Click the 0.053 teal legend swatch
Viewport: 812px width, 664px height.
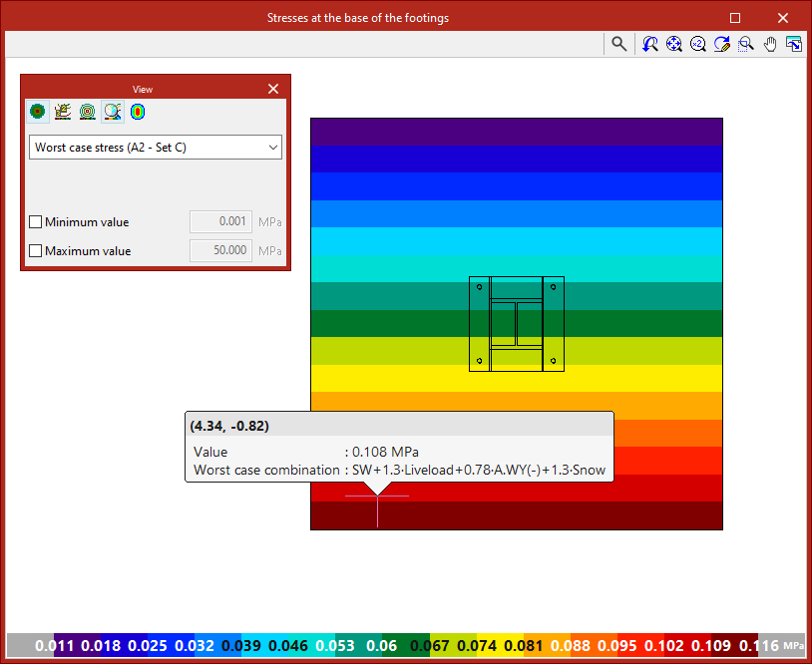click(359, 645)
